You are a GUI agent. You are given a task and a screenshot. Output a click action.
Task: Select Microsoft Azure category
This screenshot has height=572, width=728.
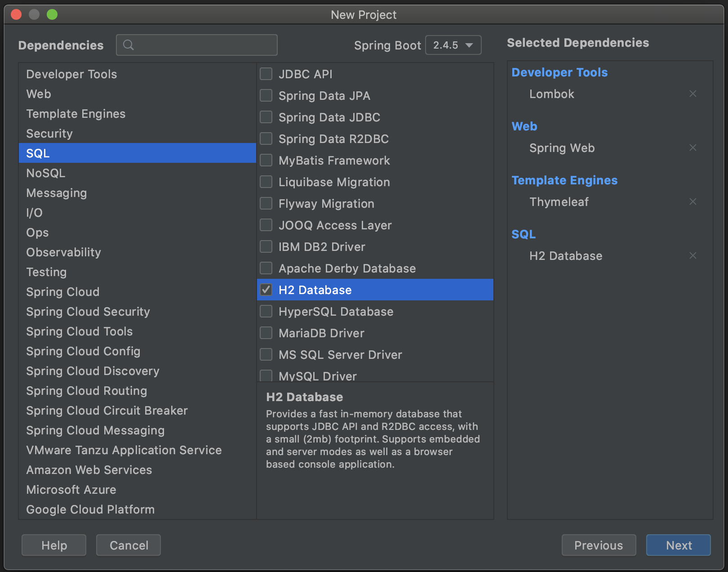138,490
